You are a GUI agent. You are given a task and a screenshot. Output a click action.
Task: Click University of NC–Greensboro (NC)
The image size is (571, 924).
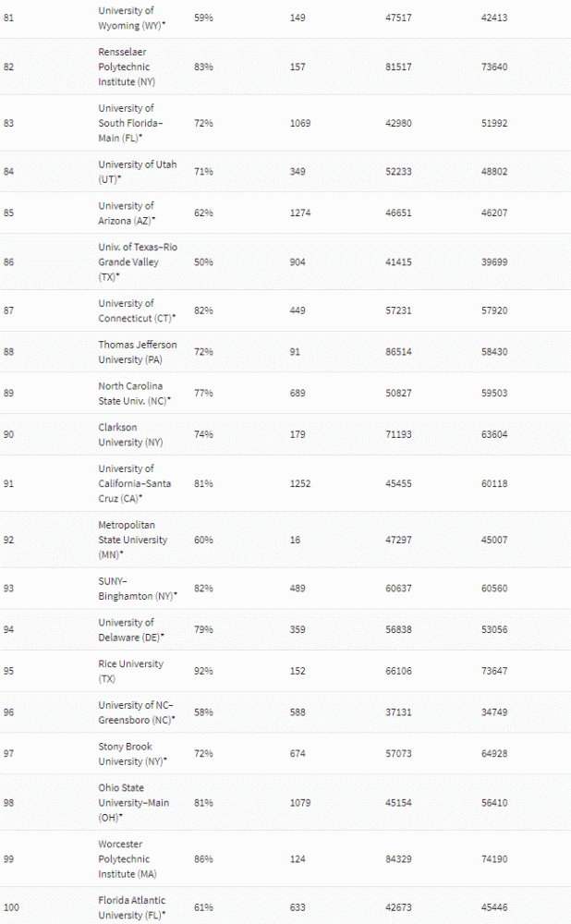tap(135, 712)
